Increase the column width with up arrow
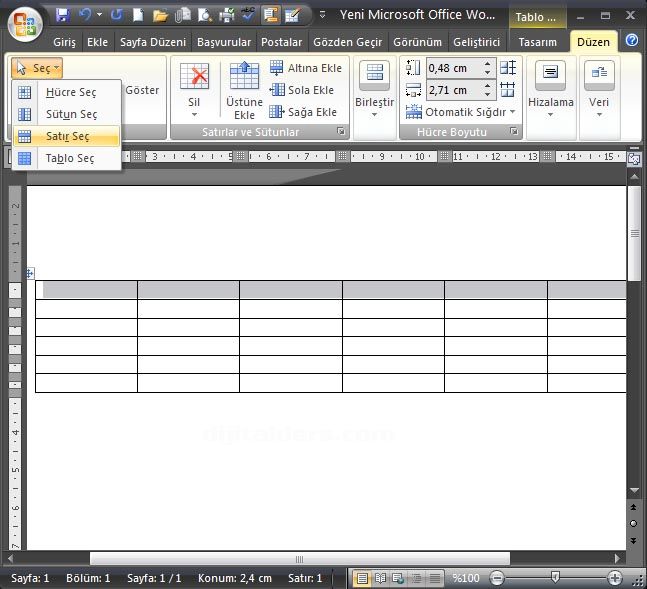Screen dimensions: 647x589 (488, 85)
